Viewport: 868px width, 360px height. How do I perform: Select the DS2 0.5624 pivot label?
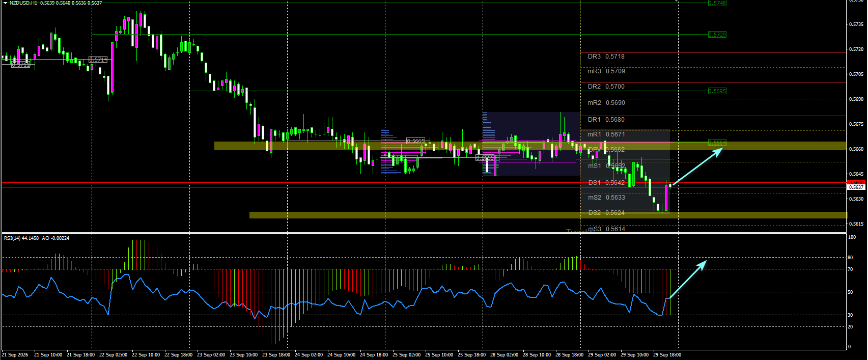pyautogui.click(x=606, y=213)
